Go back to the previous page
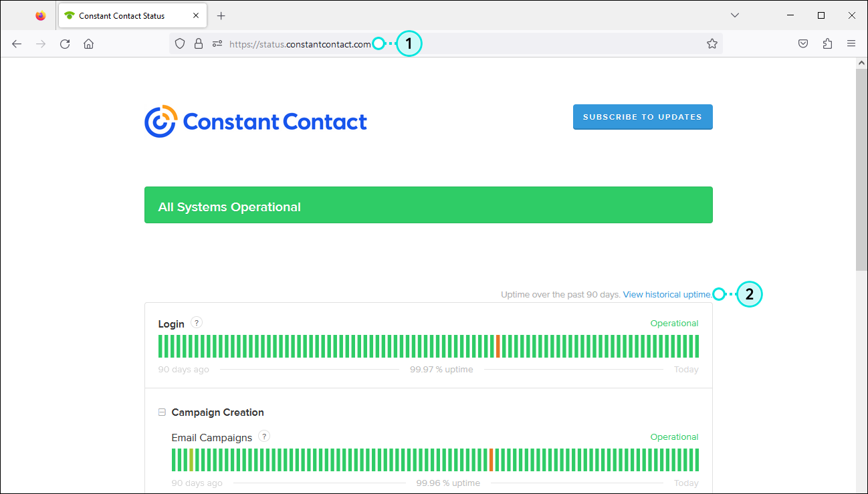 coord(17,43)
